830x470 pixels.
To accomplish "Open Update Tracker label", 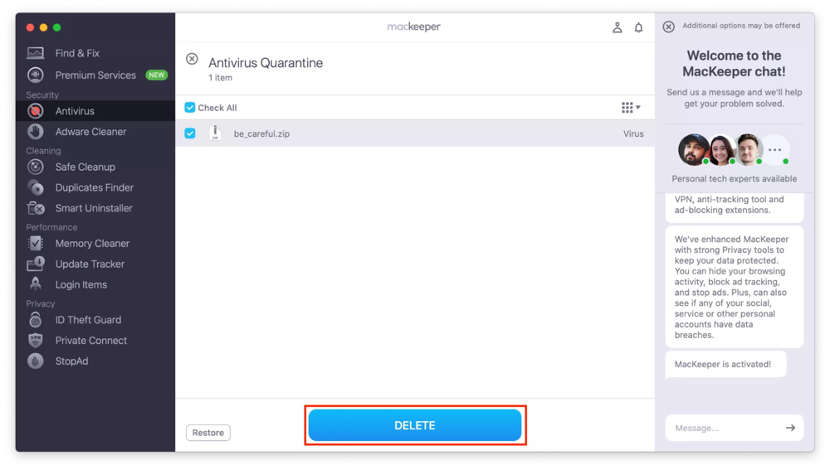I will 90,264.
